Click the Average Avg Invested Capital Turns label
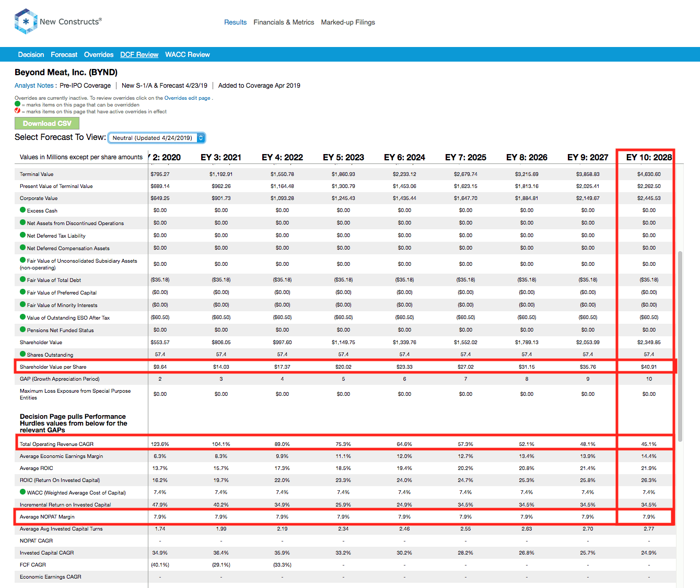Image resolution: width=700 pixels, height=588 pixels. point(61,528)
